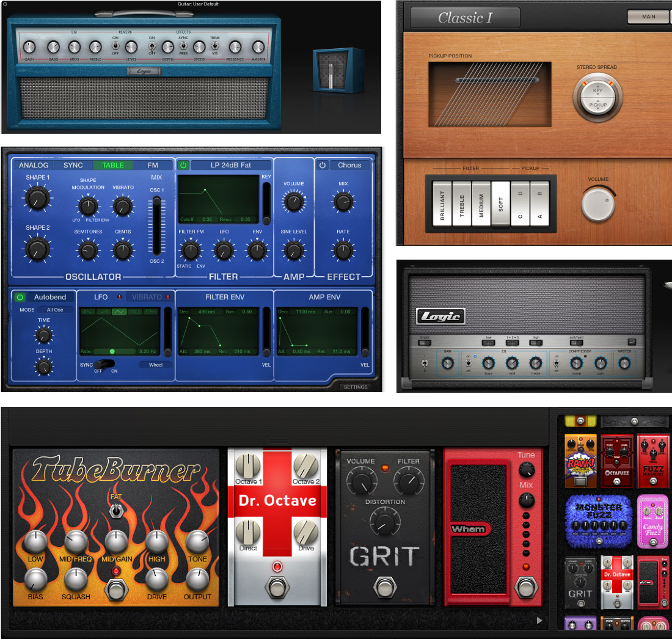Flip the guitar amp Effects on/off switch

pos(152,46)
